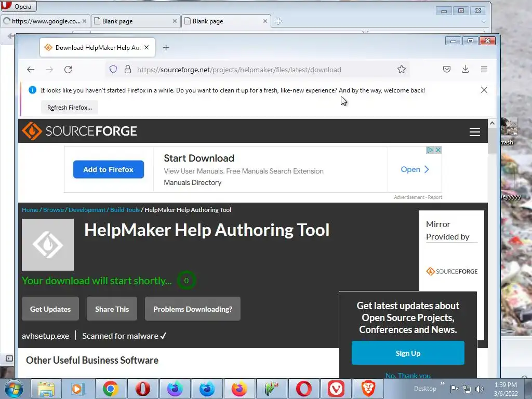This screenshot has width=532, height=399.
Task: Click the AdChoices triangle icon
Action: (430, 150)
